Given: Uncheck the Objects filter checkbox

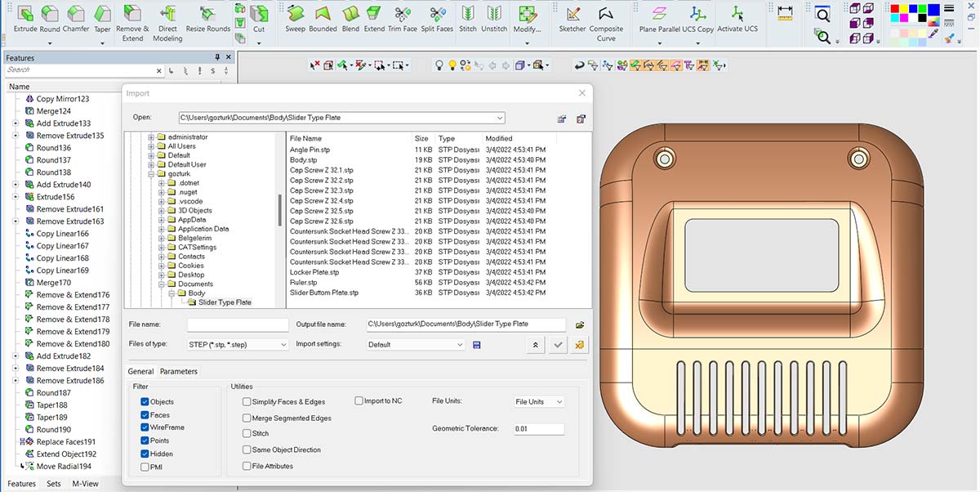Looking at the screenshot, I should 145,402.
